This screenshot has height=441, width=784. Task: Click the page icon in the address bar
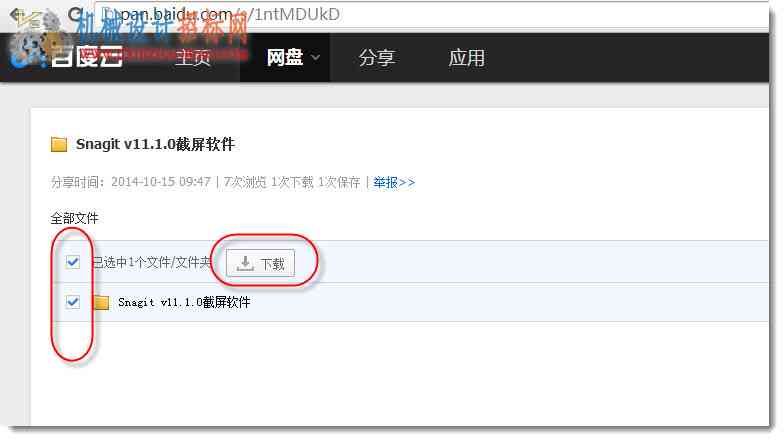(x=108, y=14)
